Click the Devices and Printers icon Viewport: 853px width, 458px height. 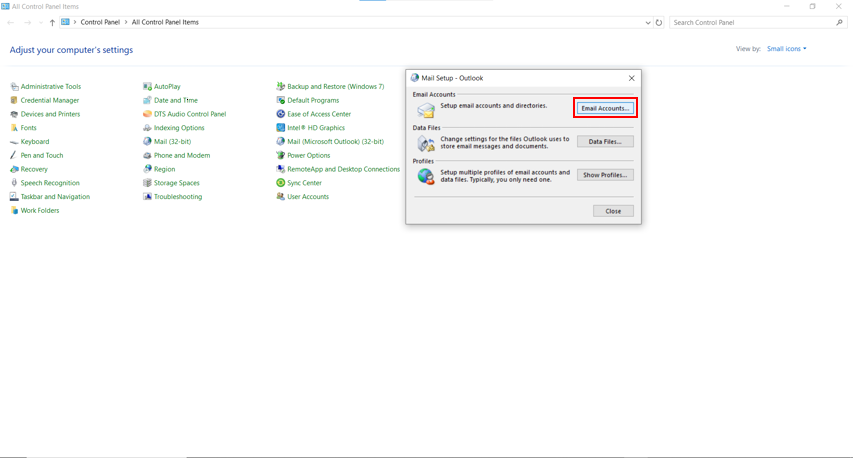pyautogui.click(x=14, y=114)
